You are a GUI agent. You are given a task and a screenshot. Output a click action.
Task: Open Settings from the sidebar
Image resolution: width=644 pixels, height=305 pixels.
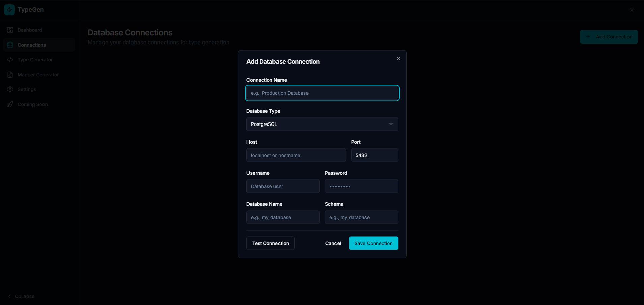39,89
